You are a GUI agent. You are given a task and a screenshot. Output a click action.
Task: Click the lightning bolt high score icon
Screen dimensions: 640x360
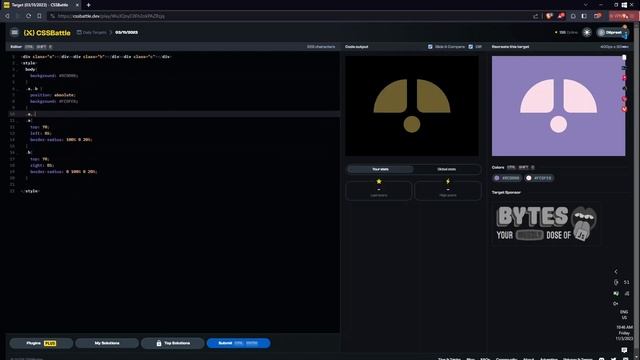coord(448,181)
